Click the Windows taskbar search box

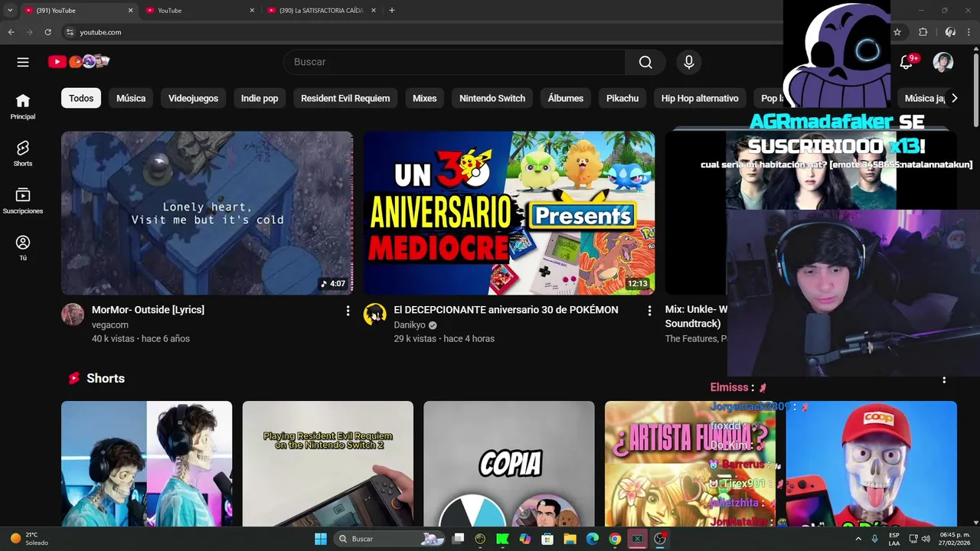coord(390,539)
